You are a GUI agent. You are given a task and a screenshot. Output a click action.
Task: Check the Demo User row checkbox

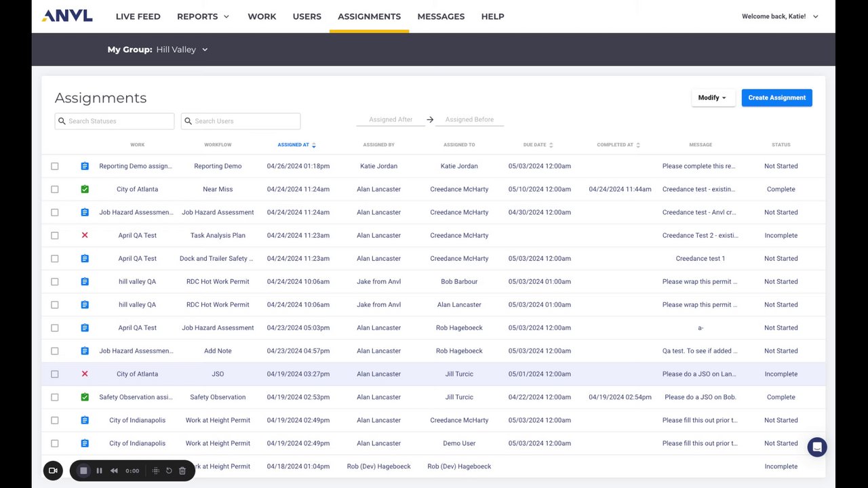point(55,443)
